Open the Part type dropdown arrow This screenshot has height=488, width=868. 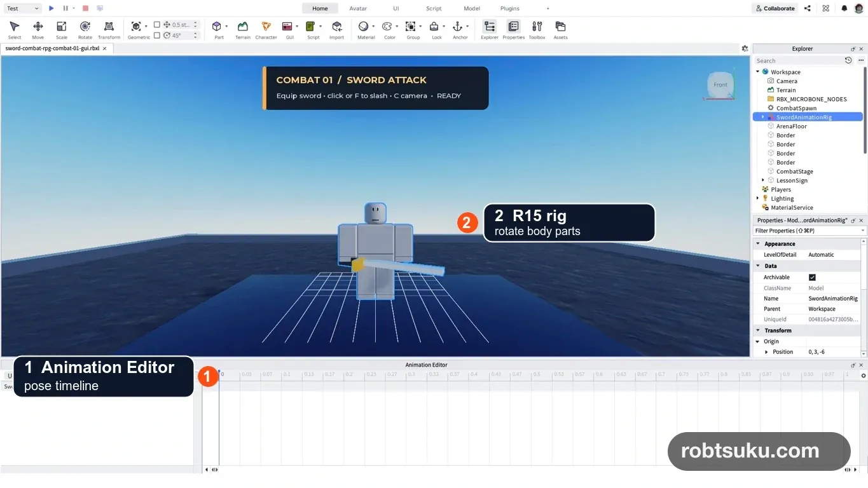tap(227, 27)
